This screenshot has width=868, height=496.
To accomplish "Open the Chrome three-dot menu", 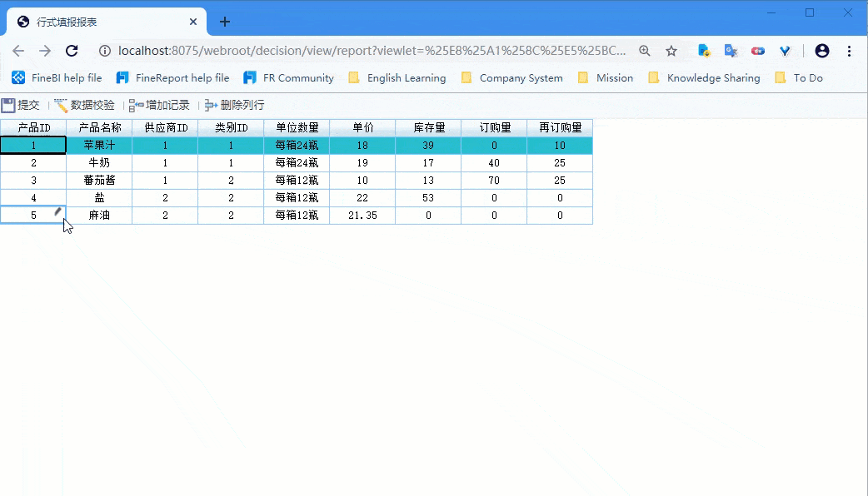I will [849, 50].
